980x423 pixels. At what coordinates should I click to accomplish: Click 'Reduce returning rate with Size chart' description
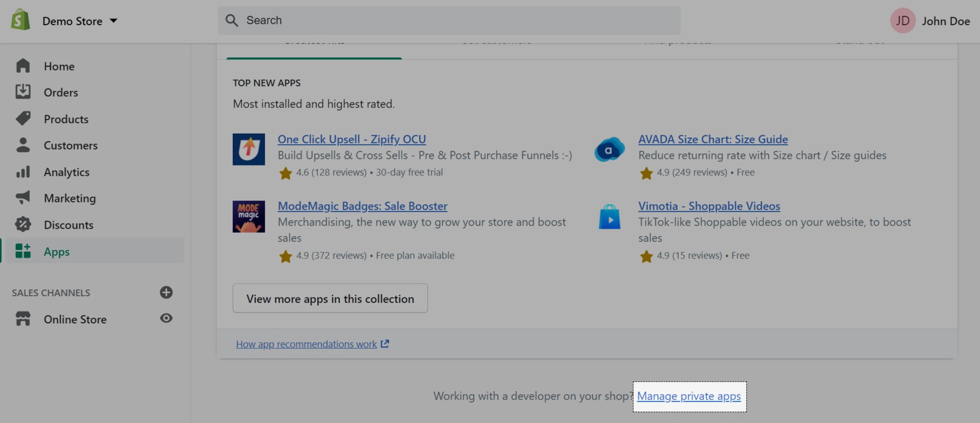762,156
